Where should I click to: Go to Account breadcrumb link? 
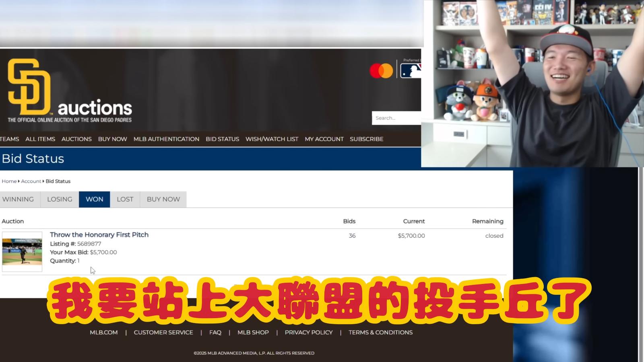pos(31,181)
